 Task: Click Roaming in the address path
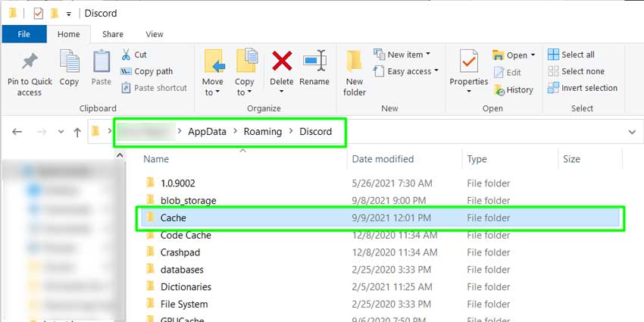(x=263, y=131)
